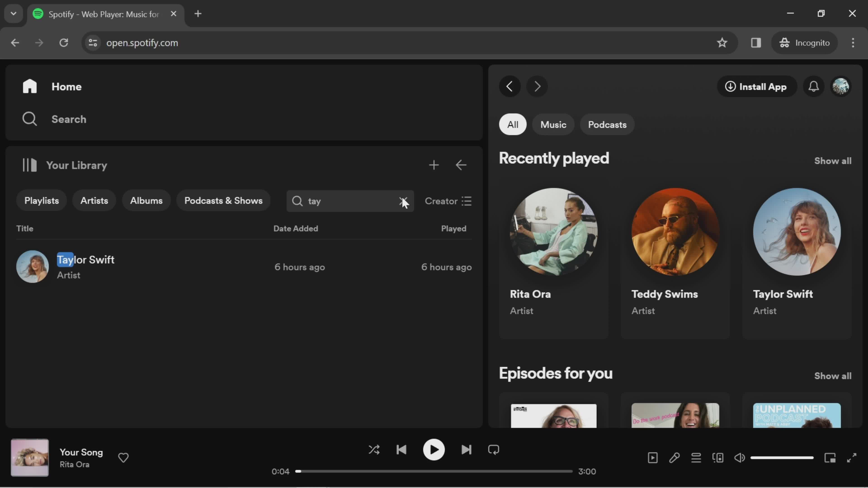Open Taylor Swift in library list
The width and height of the screenshot is (868, 488).
(x=244, y=267)
